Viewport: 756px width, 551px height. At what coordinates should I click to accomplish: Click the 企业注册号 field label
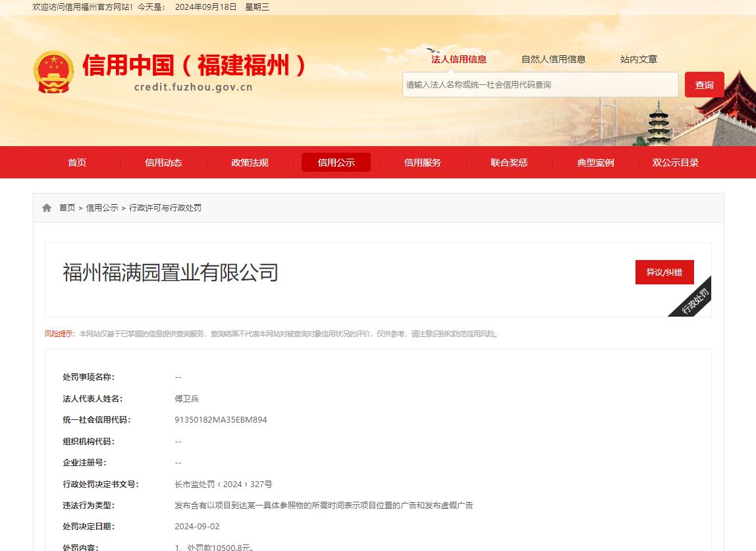[85, 463]
